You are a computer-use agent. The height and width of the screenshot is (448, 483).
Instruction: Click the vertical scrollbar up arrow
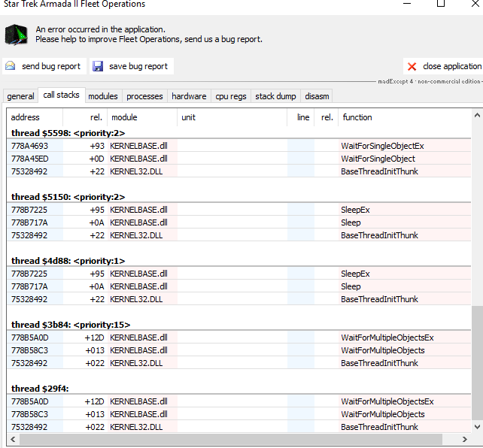pyautogui.click(x=477, y=116)
